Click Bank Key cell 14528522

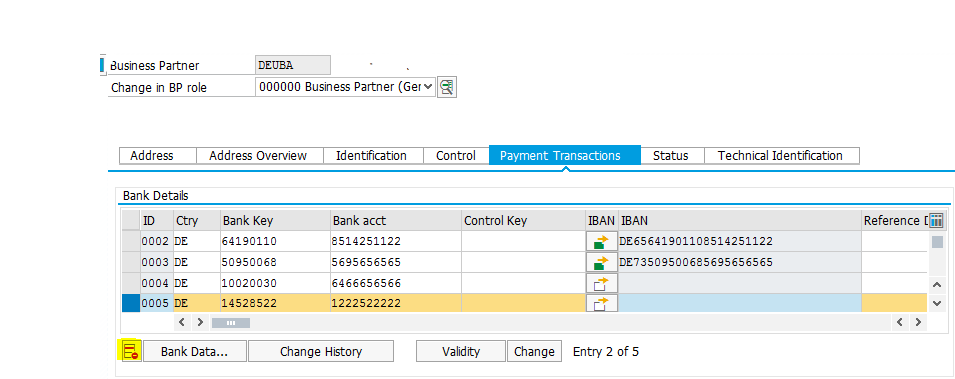point(275,303)
